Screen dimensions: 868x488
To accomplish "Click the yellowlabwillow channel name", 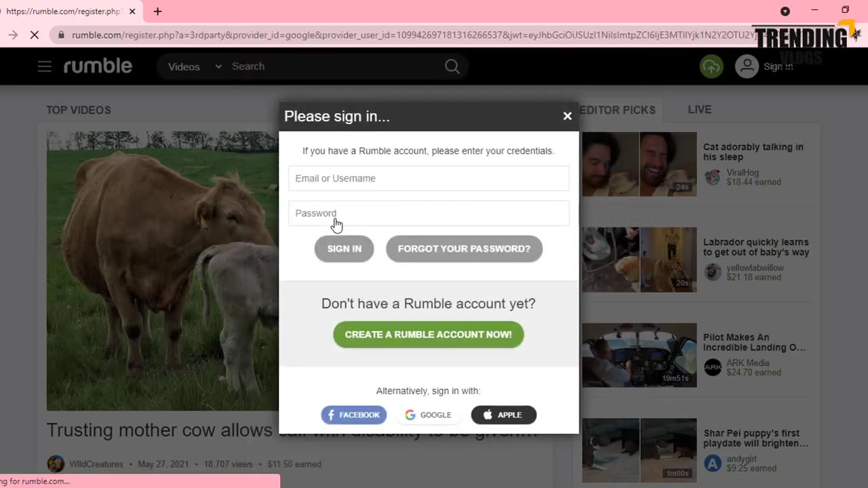I will [755, 268].
